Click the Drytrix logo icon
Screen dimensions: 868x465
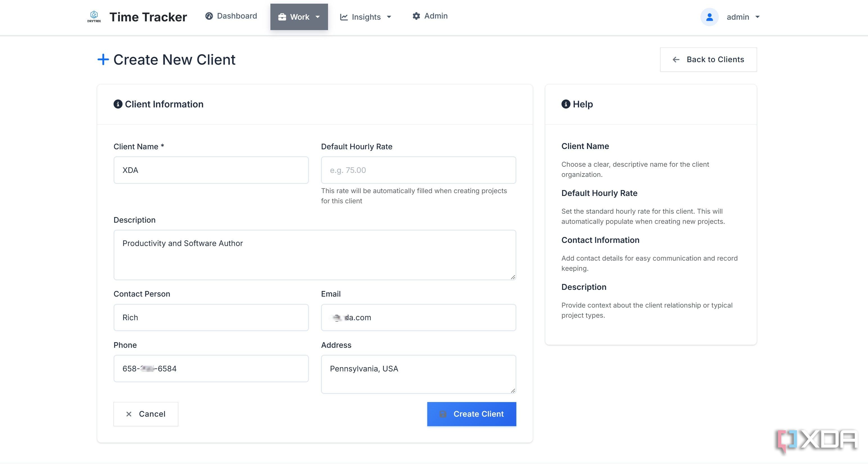click(94, 17)
